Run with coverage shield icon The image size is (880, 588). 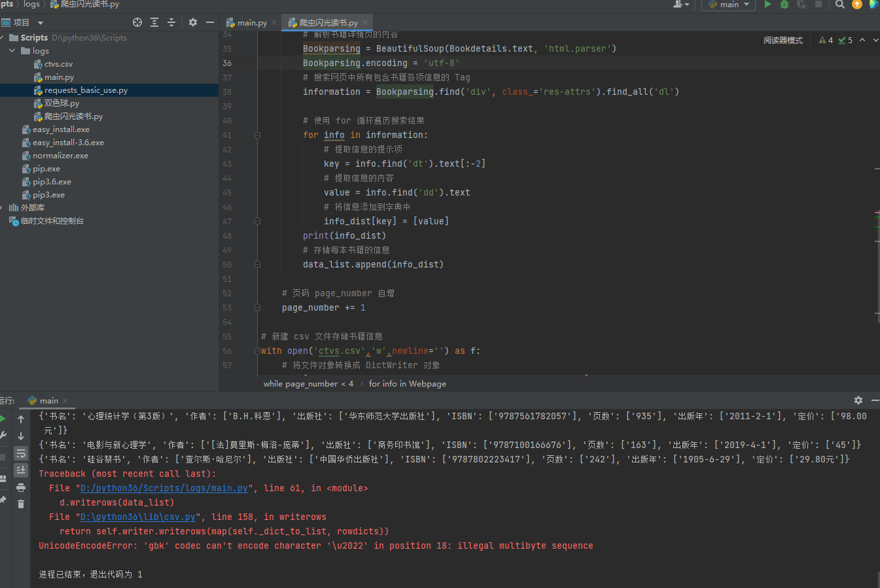(x=801, y=4)
